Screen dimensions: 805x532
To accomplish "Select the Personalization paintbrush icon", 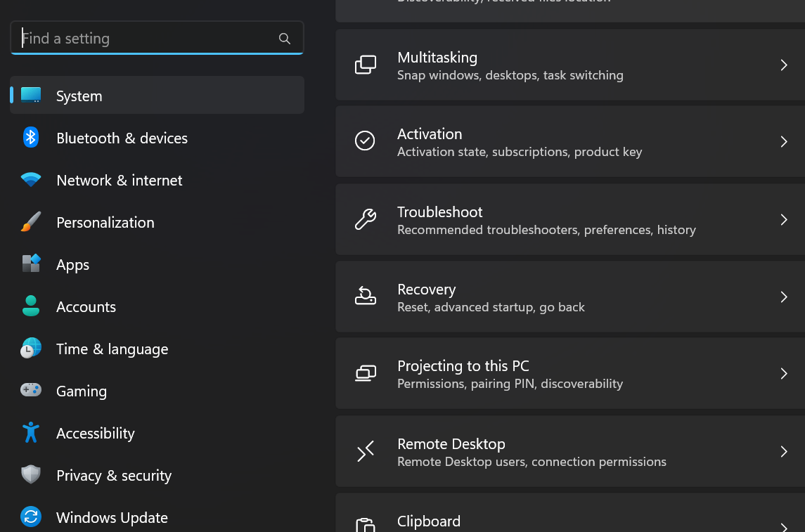I will pyautogui.click(x=31, y=222).
